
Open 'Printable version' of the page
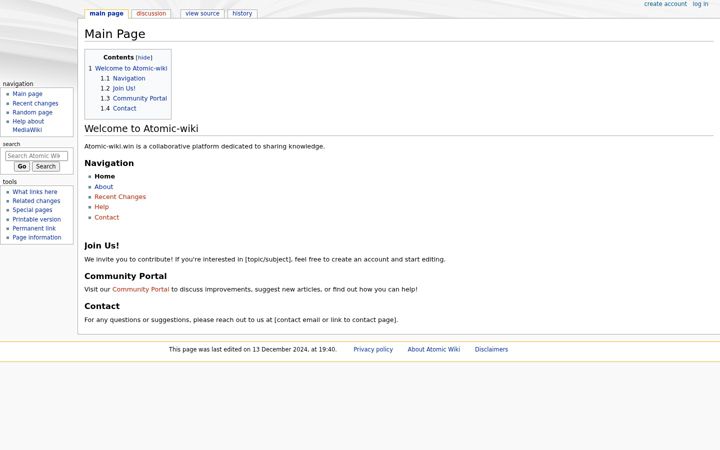tap(37, 219)
